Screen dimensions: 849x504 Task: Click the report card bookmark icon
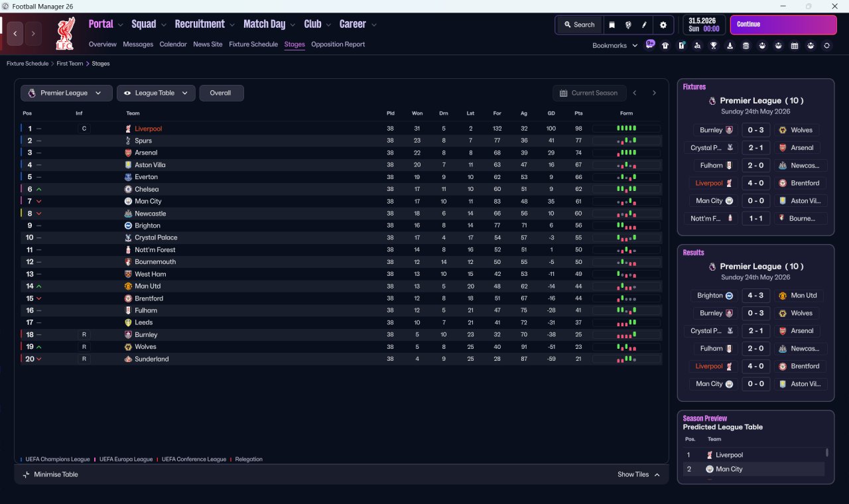pos(681,46)
